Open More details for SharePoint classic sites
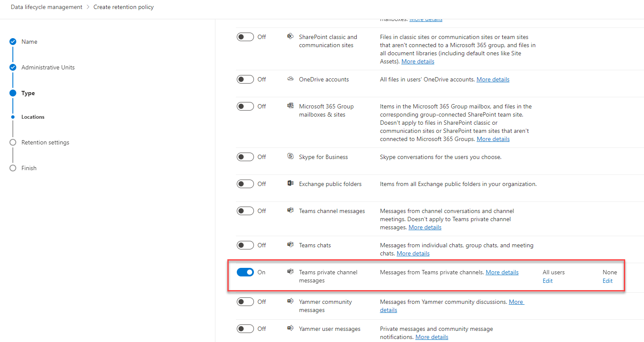 (x=418, y=61)
